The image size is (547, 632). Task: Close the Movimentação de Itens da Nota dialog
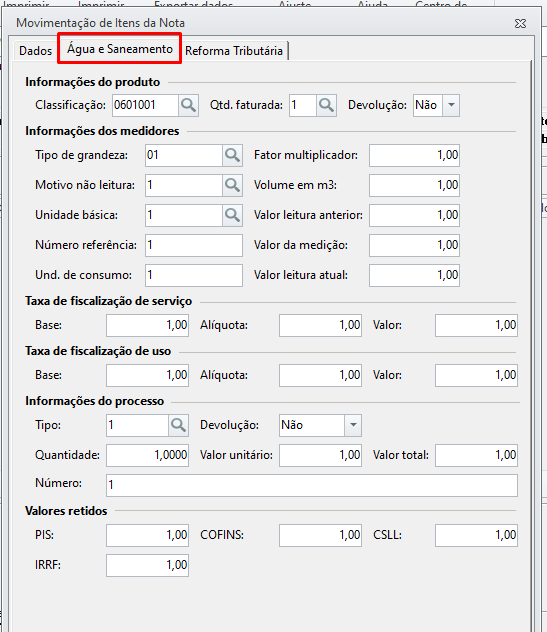(520, 23)
